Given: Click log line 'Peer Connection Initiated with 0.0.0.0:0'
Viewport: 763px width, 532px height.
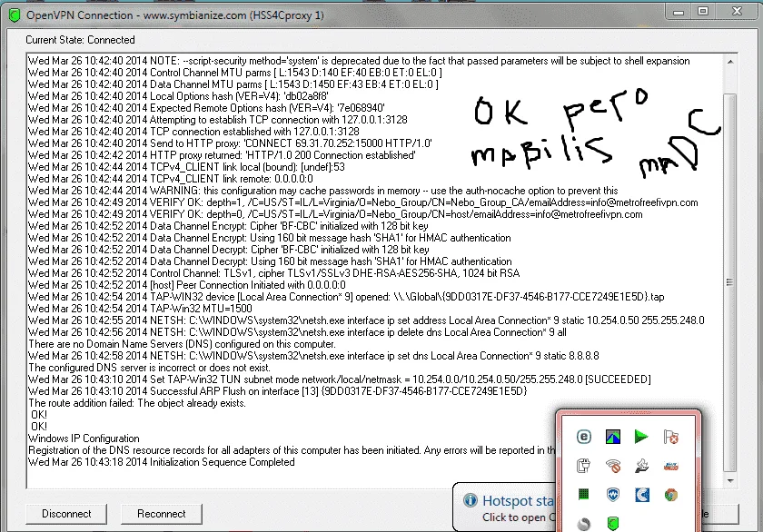Looking at the screenshot, I should (187, 285).
